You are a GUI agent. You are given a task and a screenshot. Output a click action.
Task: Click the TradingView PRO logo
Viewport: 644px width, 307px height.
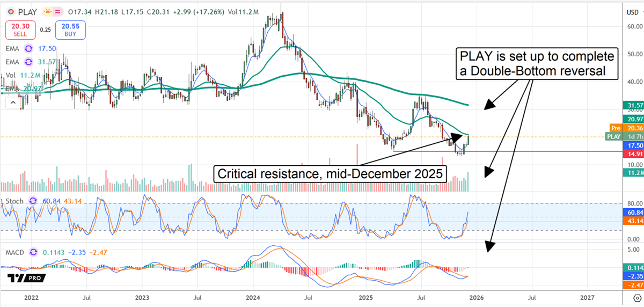coord(26,277)
